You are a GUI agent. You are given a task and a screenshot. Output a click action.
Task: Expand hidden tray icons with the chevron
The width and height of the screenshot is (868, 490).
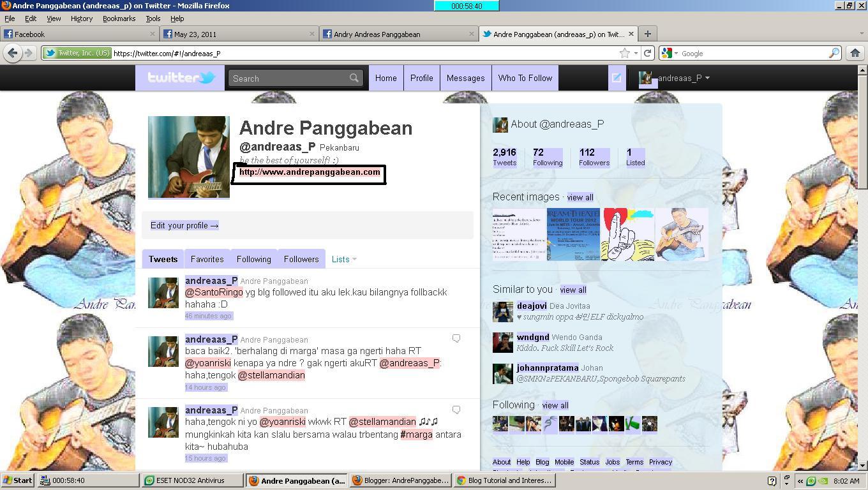click(800, 480)
